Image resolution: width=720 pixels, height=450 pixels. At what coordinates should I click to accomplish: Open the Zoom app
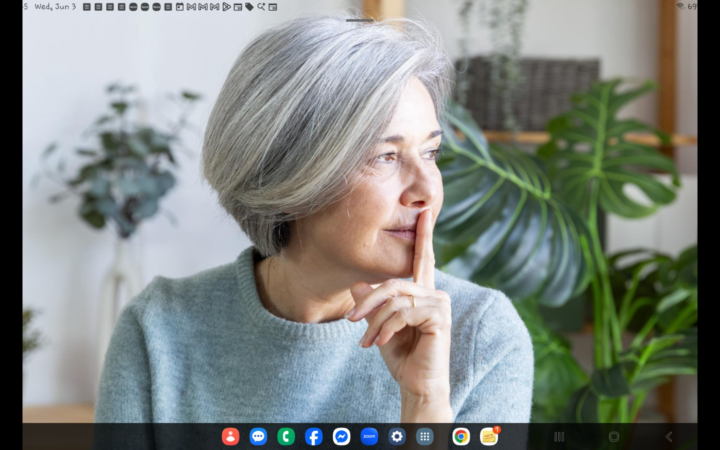coord(369,436)
